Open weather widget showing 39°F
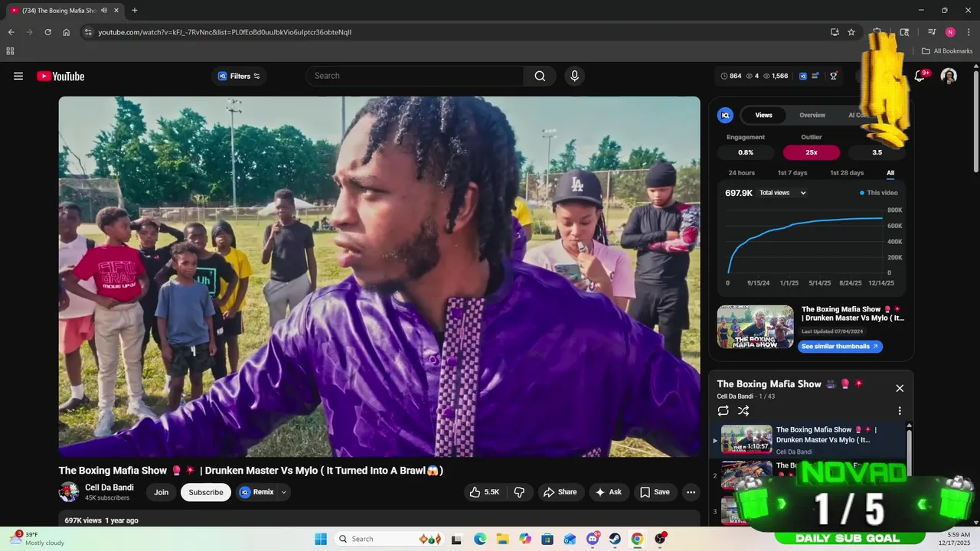This screenshot has width=980, height=551. 37,539
